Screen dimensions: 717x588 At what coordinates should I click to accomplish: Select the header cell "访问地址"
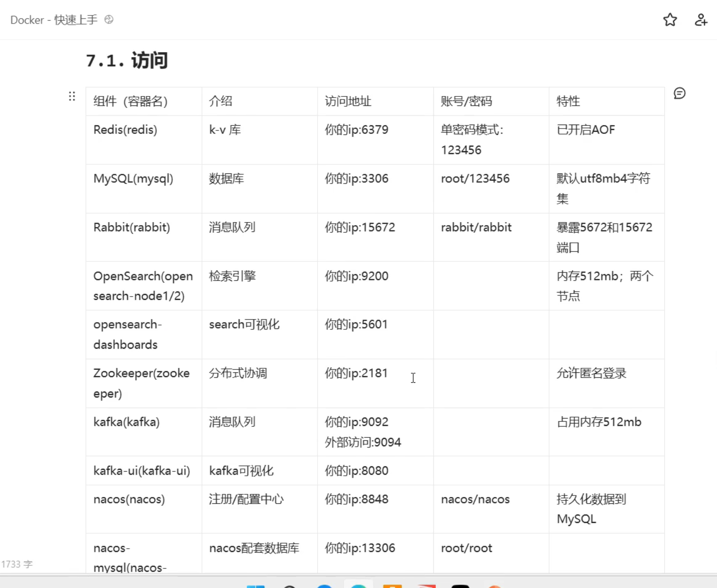375,101
